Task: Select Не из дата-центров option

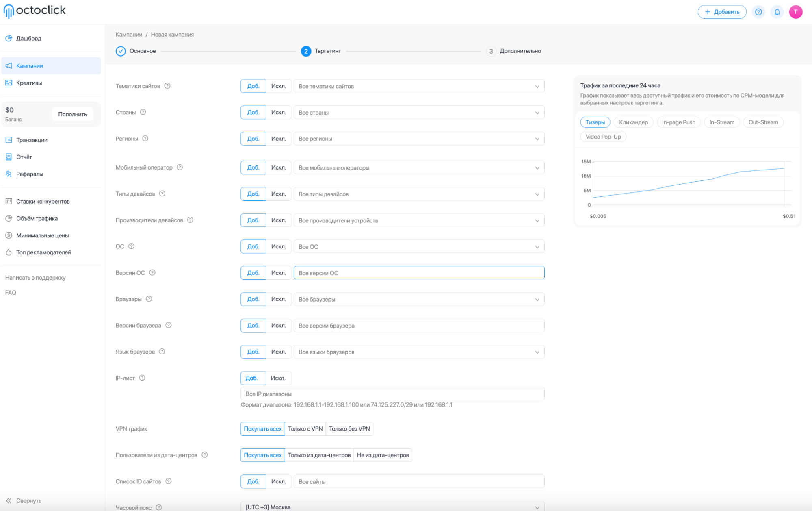Action: 383,455
